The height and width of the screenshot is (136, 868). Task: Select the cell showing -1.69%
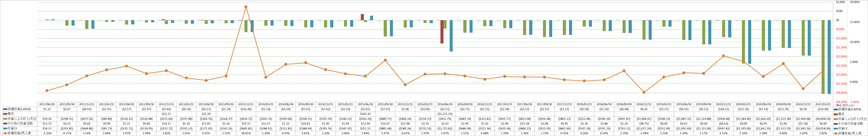[803, 133]
